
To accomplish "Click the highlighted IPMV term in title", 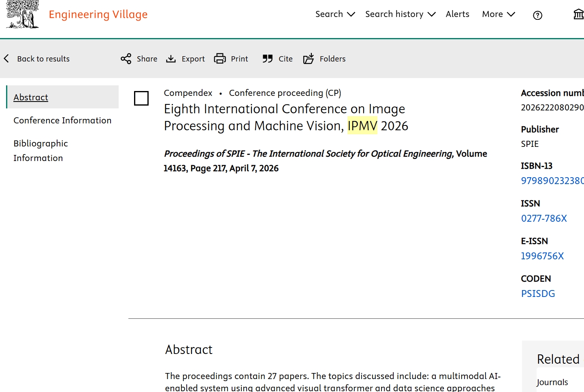I will pyautogui.click(x=362, y=126).
